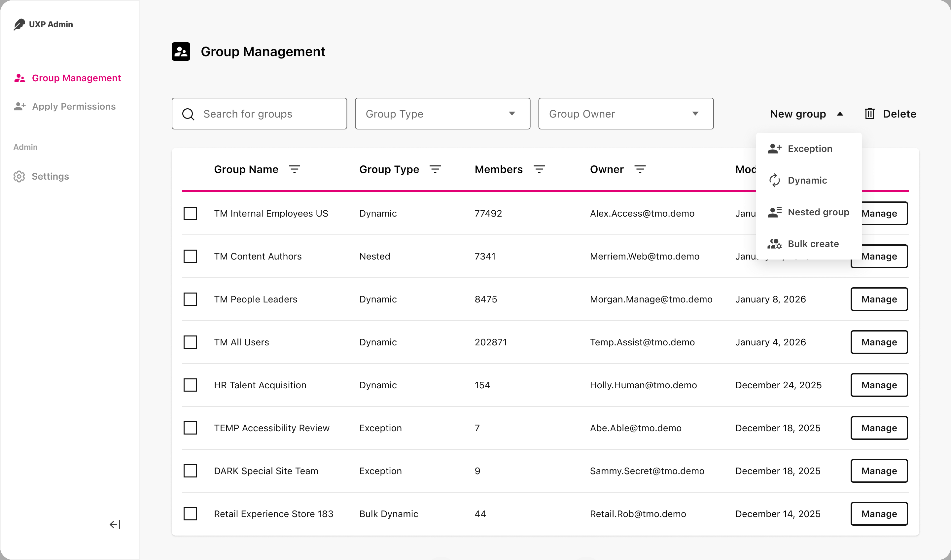Manage the TM People Leaders group
This screenshot has width=951, height=560.
(x=879, y=299)
